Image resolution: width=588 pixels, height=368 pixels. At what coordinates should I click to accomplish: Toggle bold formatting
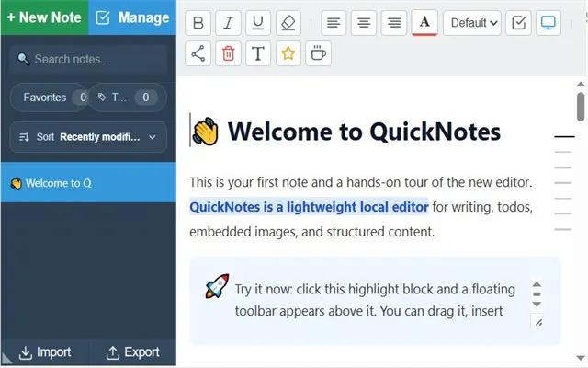(198, 23)
